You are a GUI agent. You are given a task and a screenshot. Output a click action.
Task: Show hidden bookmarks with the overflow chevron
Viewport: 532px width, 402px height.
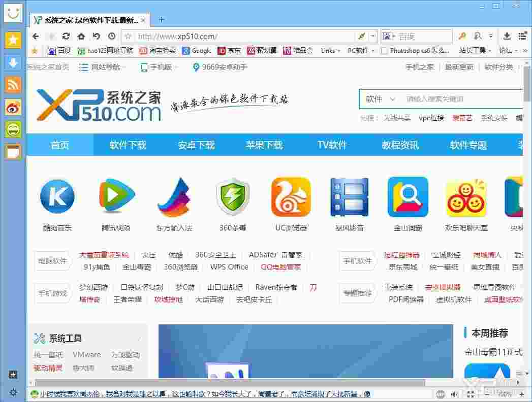click(x=525, y=51)
